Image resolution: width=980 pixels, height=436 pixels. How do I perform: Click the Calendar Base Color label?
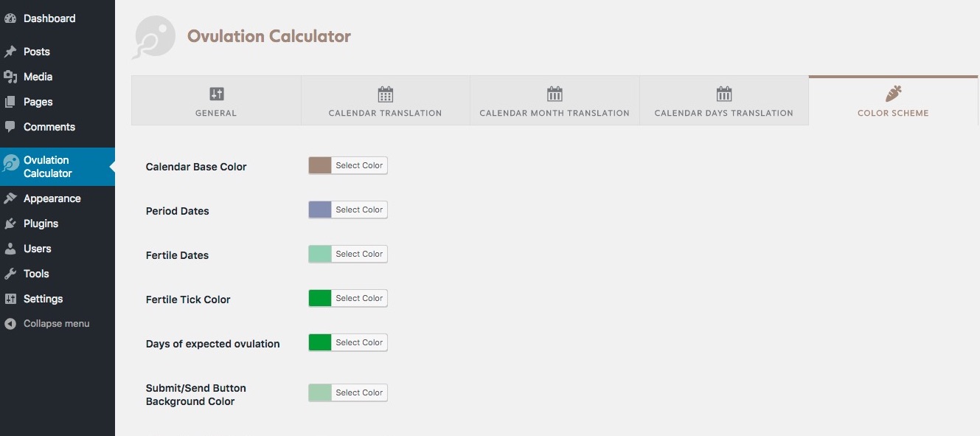click(196, 167)
